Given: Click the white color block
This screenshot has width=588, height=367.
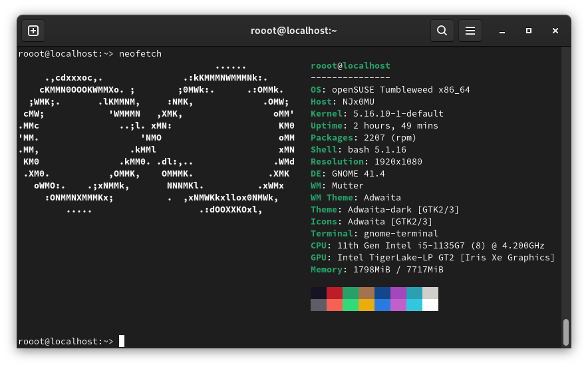Looking at the screenshot, I should (430, 305).
